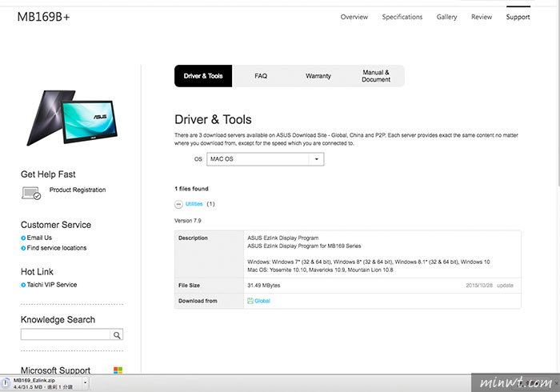Click the 'Mac OS: Yosemite 10.10' compatibility line

(320, 270)
